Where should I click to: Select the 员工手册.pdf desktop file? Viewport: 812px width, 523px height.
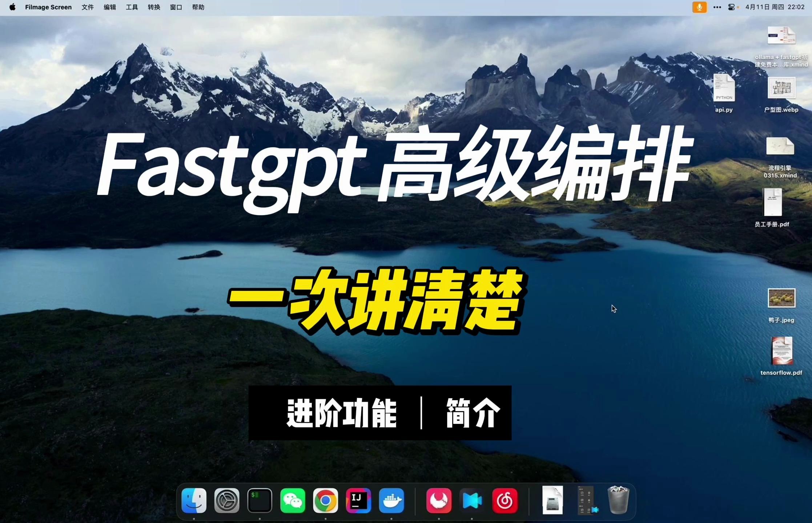772,207
